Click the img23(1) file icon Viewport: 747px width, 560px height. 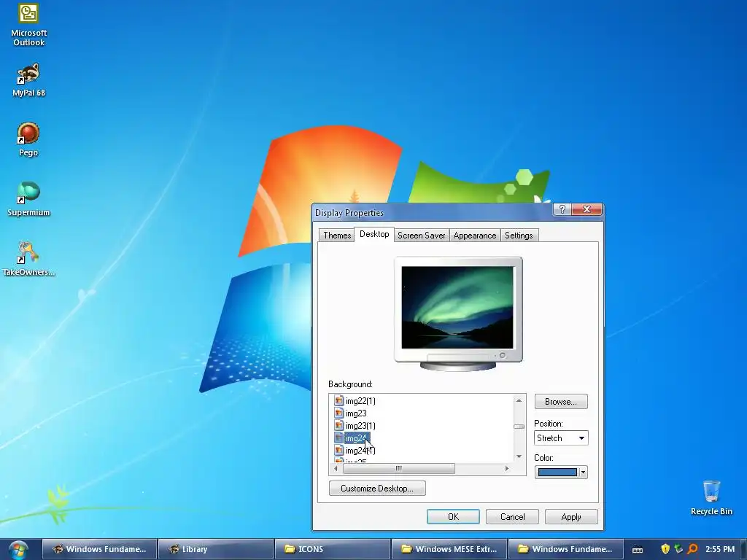click(x=338, y=425)
